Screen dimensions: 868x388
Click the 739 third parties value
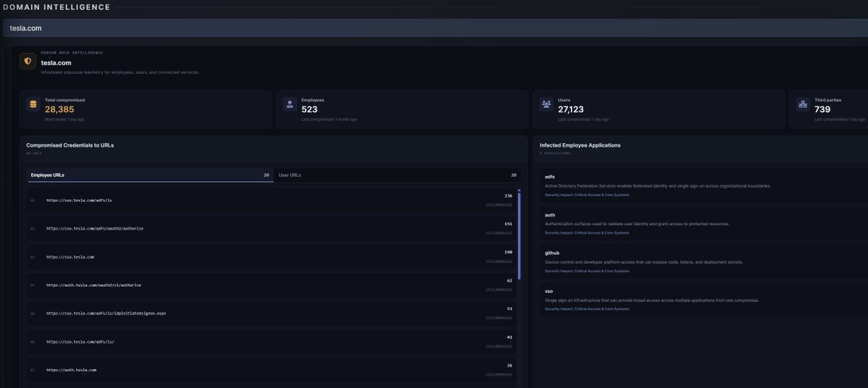click(822, 109)
